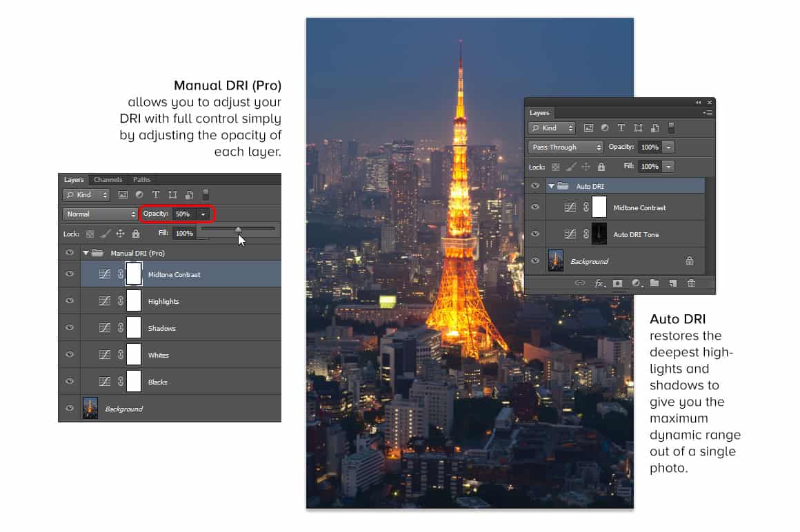Click the Auto DRI Tone mask thumbnail

599,234
